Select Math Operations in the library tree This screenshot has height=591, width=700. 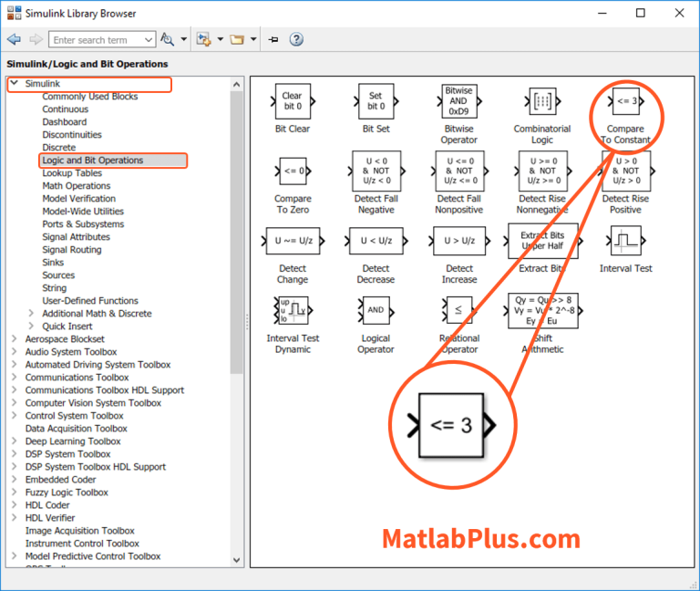77,186
